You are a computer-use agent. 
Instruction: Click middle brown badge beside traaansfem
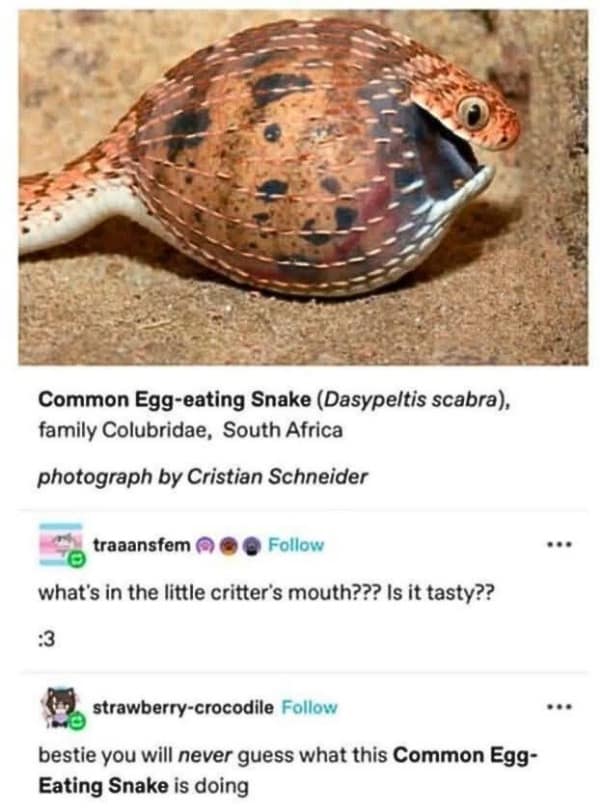pos(227,545)
